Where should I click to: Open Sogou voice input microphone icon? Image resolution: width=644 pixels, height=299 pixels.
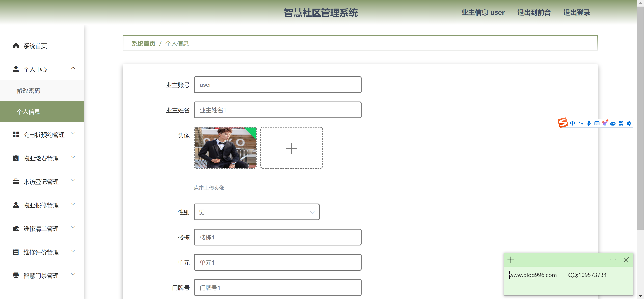coord(589,123)
